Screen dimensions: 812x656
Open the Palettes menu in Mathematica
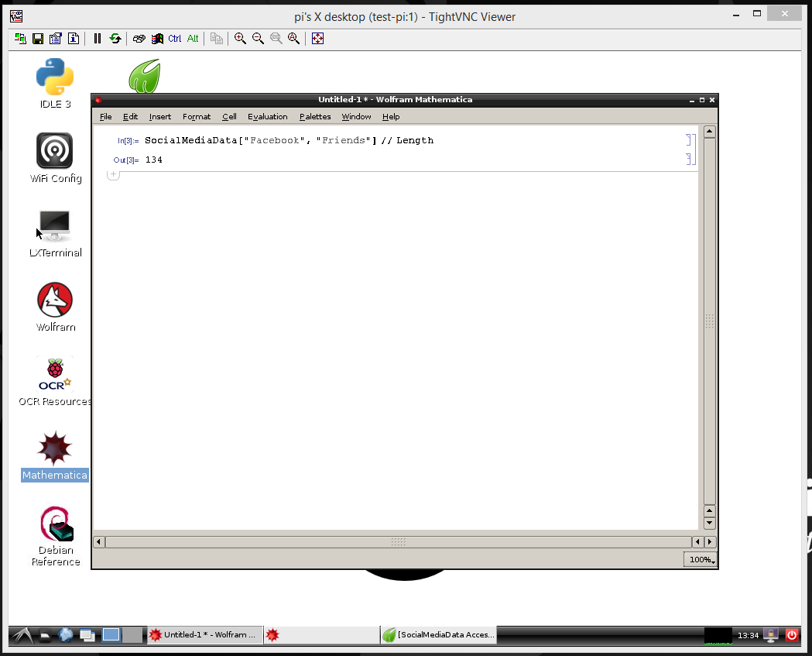315,117
